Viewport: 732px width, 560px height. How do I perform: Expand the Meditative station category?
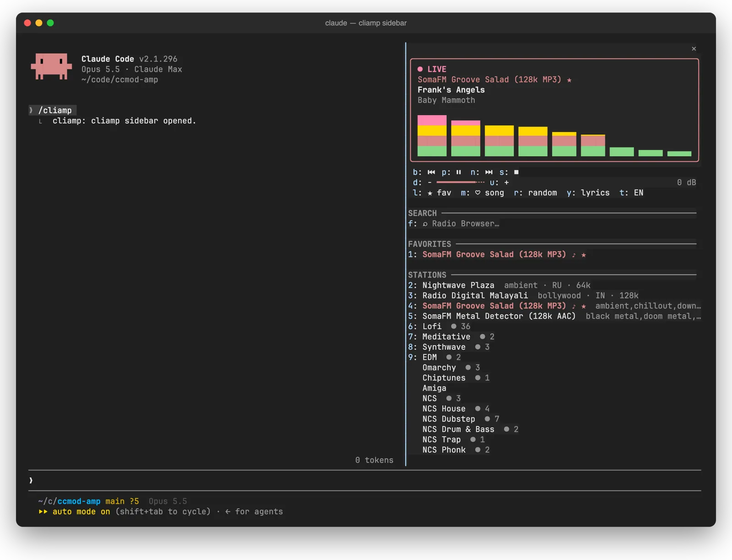[452, 337]
